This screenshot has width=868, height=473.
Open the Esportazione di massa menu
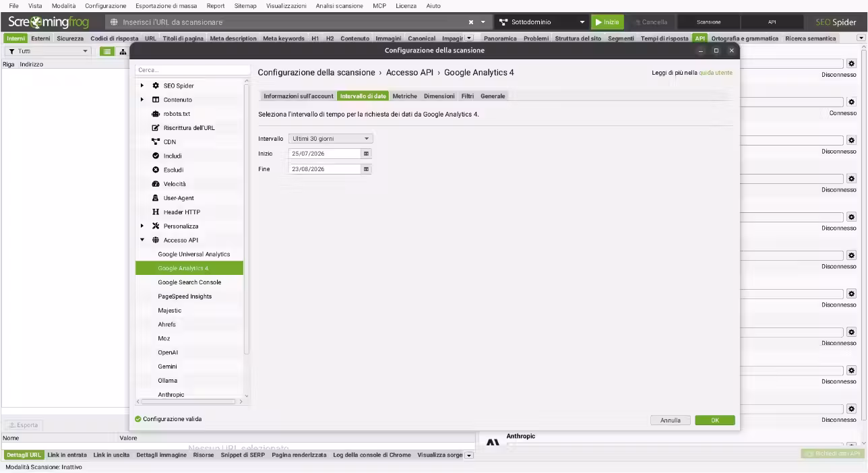166,5
